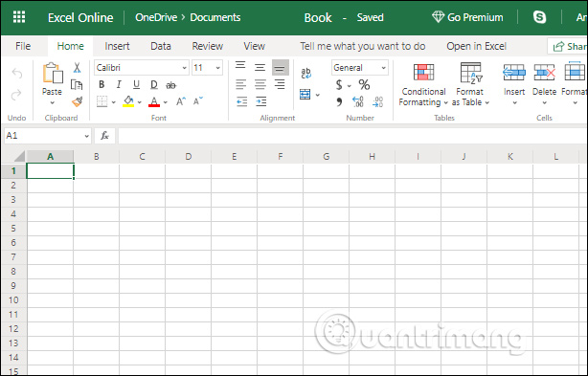Click the Borders grid icon
The image size is (588, 376).
coord(102,101)
